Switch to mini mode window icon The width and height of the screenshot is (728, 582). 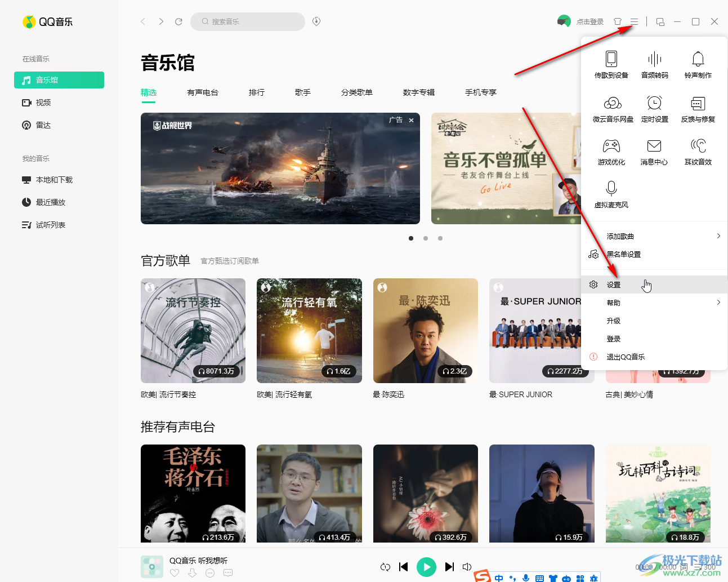pyautogui.click(x=660, y=21)
